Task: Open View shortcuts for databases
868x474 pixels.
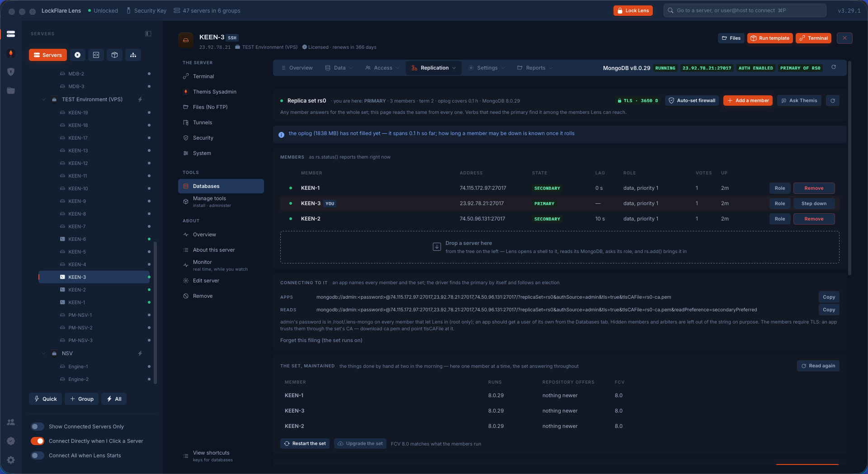Action: [221, 456]
